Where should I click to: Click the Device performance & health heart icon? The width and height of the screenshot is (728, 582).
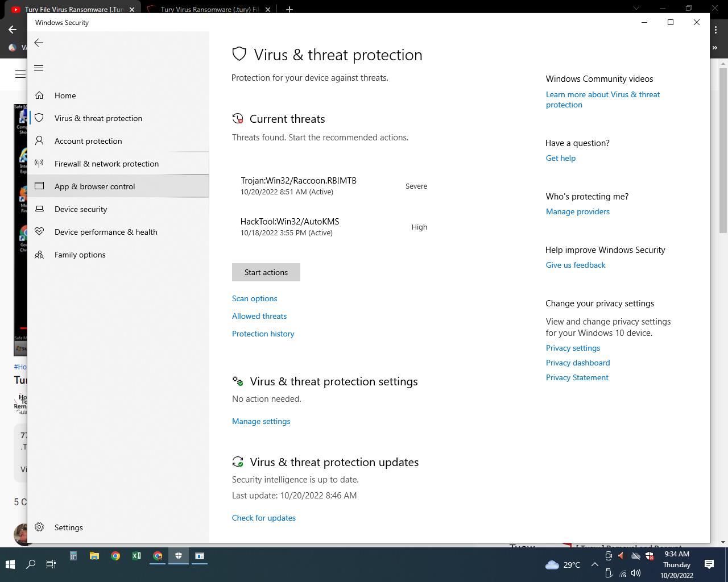click(39, 232)
